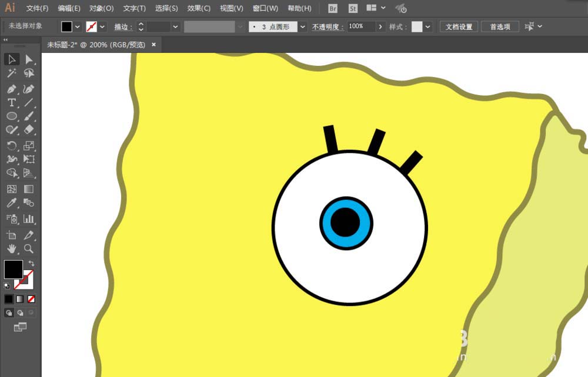588x377 pixels.
Task: Change the screen mode
Action: pos(20,327)
